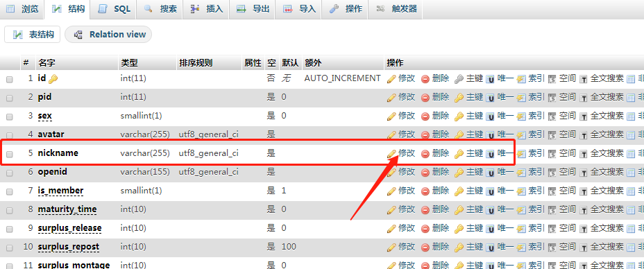
Task: Tick the surplus_release row checkbox
Action: coord(10,229)
